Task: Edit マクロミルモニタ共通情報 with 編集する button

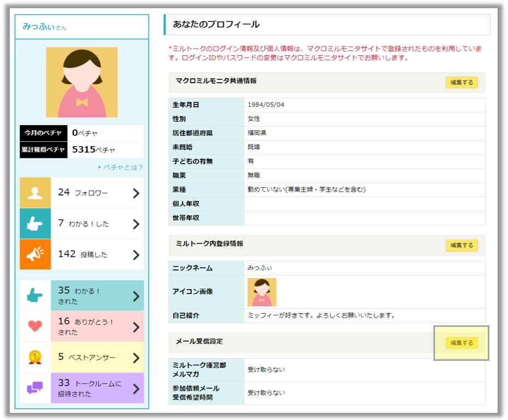Action: 461,82
